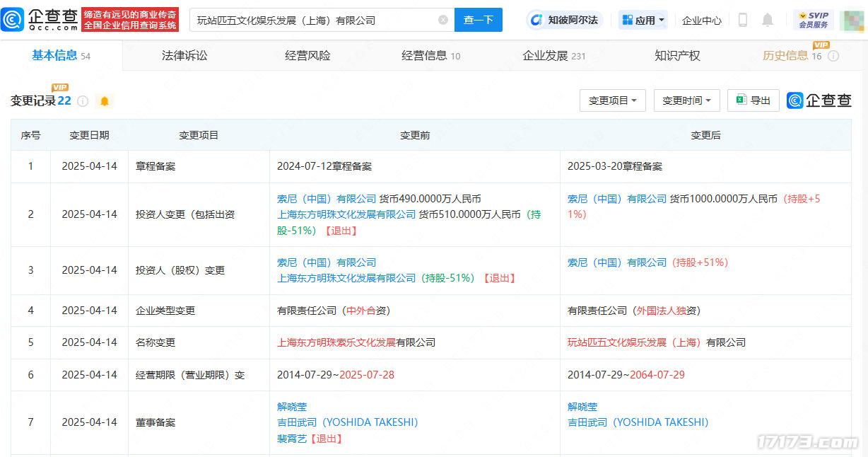Screen dimensions: 868x457
Task: Switch to the 法律诉讼 tab
Action: (x=183, y=54)
